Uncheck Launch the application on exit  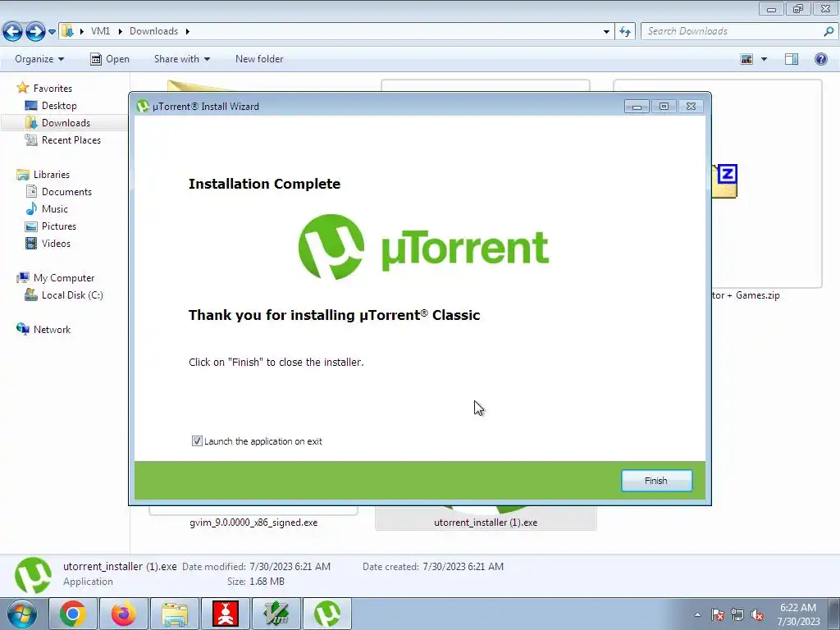point(197,441)
